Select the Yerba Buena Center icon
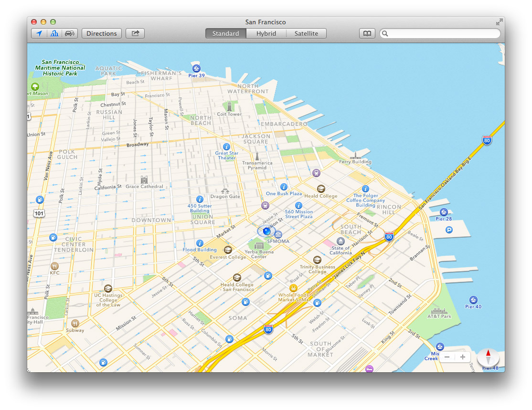 (x=259, y=245)
